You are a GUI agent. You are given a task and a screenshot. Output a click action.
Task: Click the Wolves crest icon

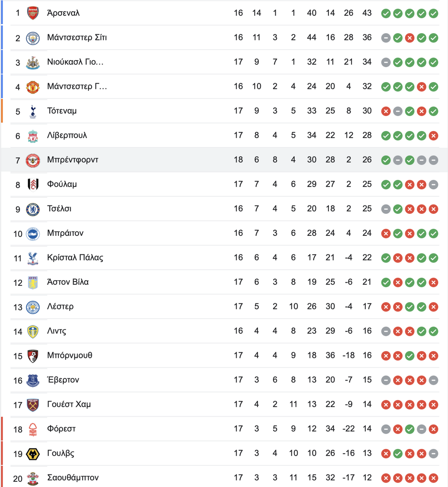tap(33, 454)
